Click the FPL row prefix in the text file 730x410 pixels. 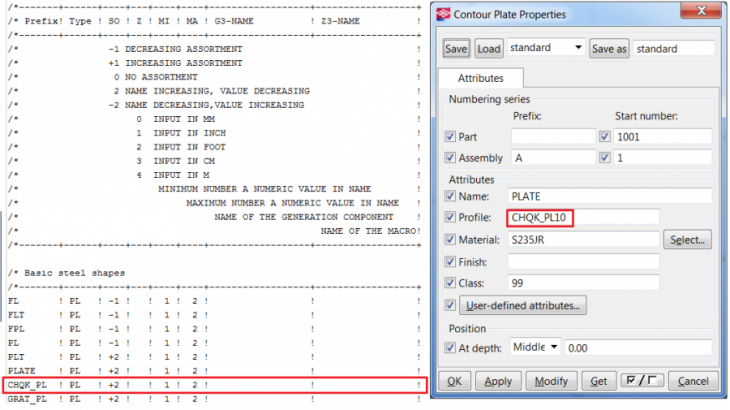tap(16, 329)
